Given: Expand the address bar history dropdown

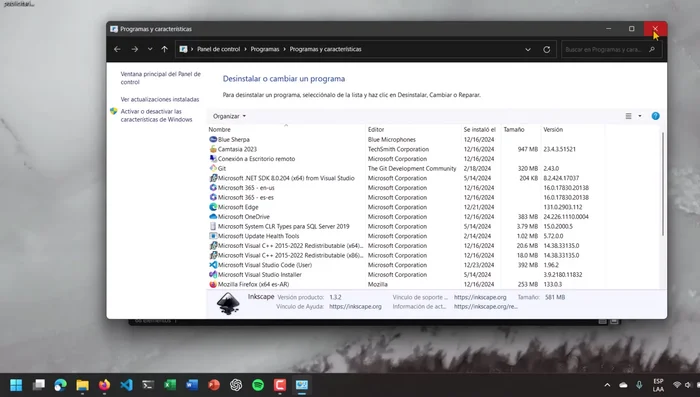Looking at the screenshot, I should point(528,50).
